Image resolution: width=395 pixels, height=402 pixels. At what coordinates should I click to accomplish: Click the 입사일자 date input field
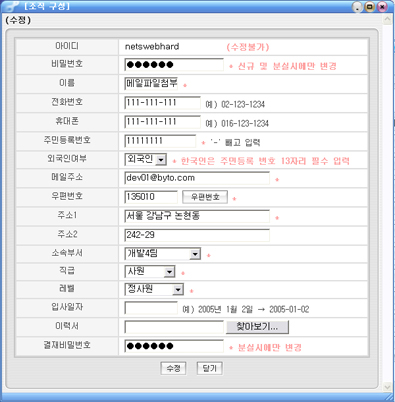[x=151, y=308]
